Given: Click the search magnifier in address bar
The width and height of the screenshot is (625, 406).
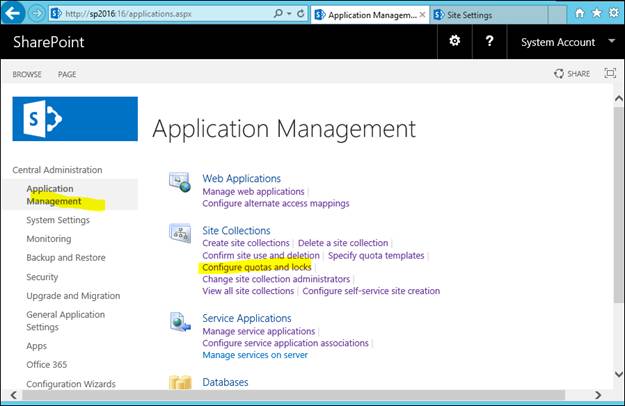Looking at the screenshot, I should tap(278, 14).
